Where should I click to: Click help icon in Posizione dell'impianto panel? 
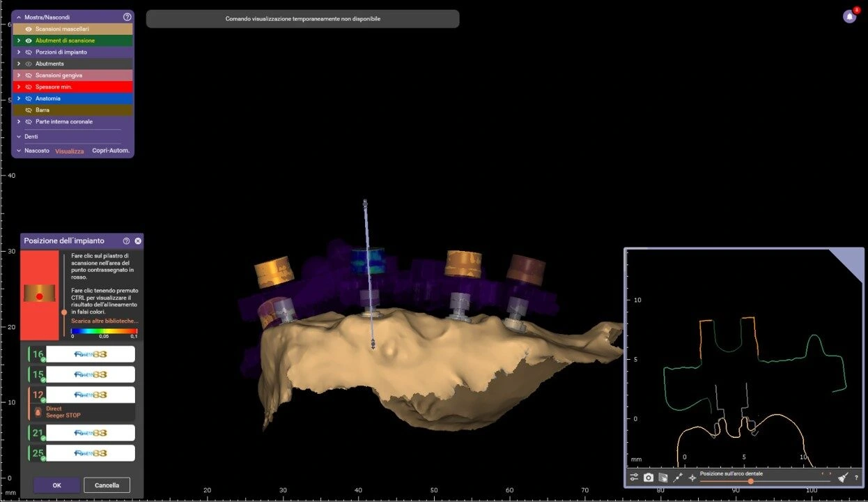[126, 241]
